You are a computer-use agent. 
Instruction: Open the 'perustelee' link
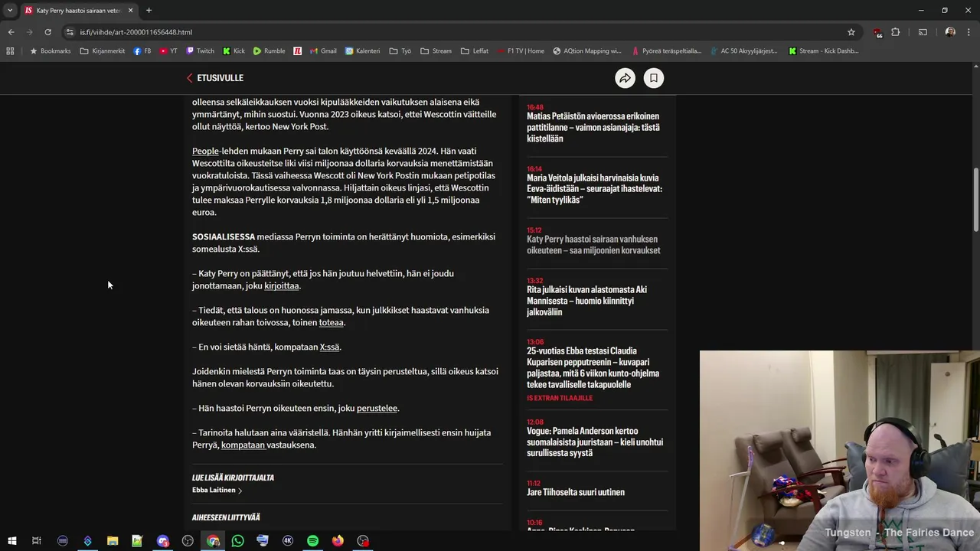click(x=377, y=409)
